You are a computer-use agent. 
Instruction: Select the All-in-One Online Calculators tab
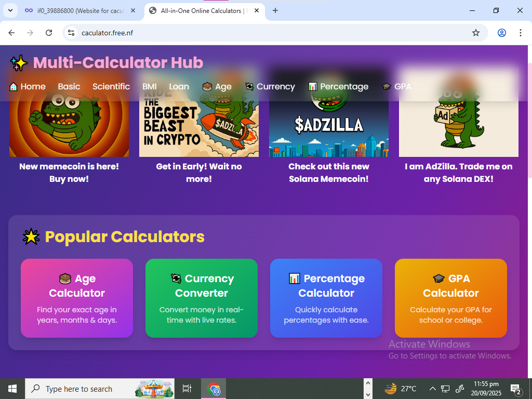pyautogui.click(x=205, y=10)
